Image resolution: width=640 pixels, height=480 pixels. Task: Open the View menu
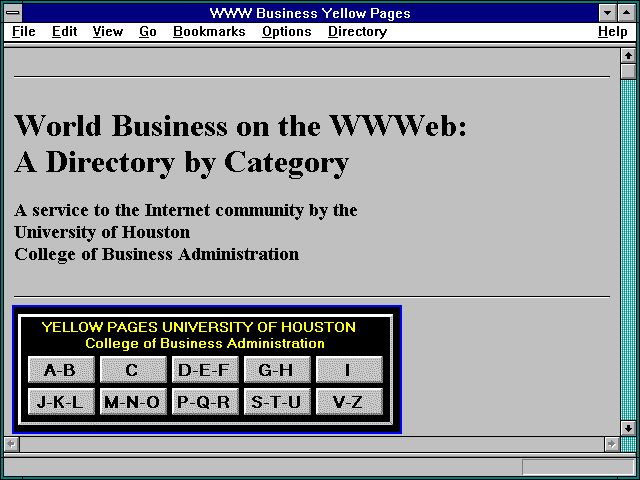tap(107, 32)
